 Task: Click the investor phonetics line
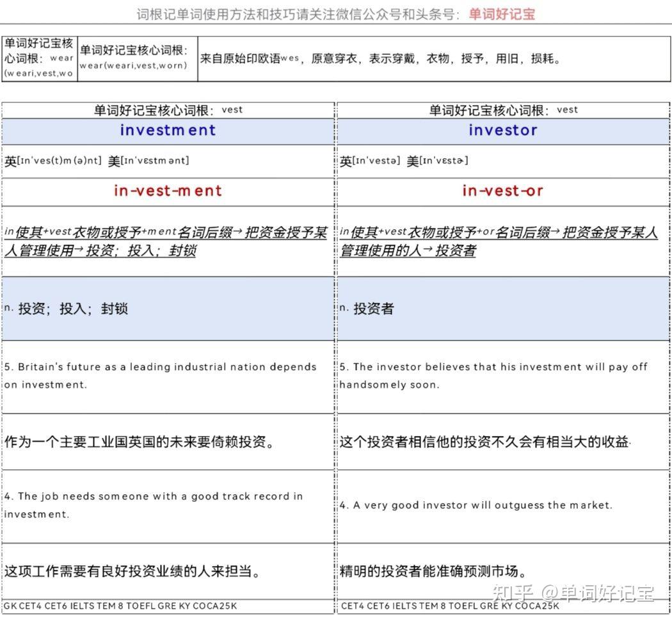[404, 161]
